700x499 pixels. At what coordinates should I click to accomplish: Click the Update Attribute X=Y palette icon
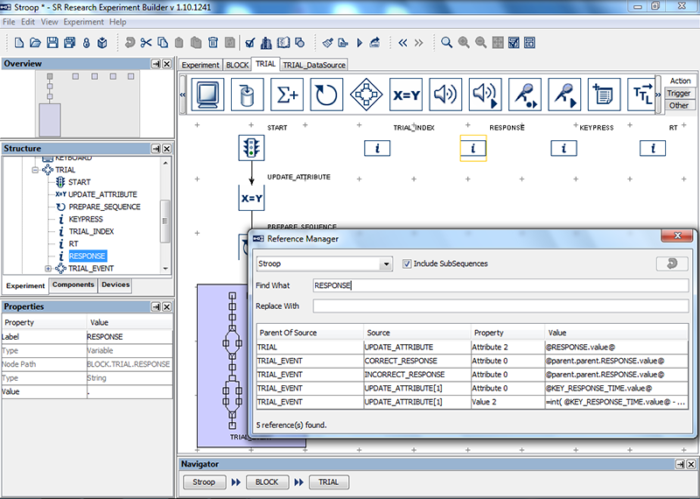click(406, 95)
